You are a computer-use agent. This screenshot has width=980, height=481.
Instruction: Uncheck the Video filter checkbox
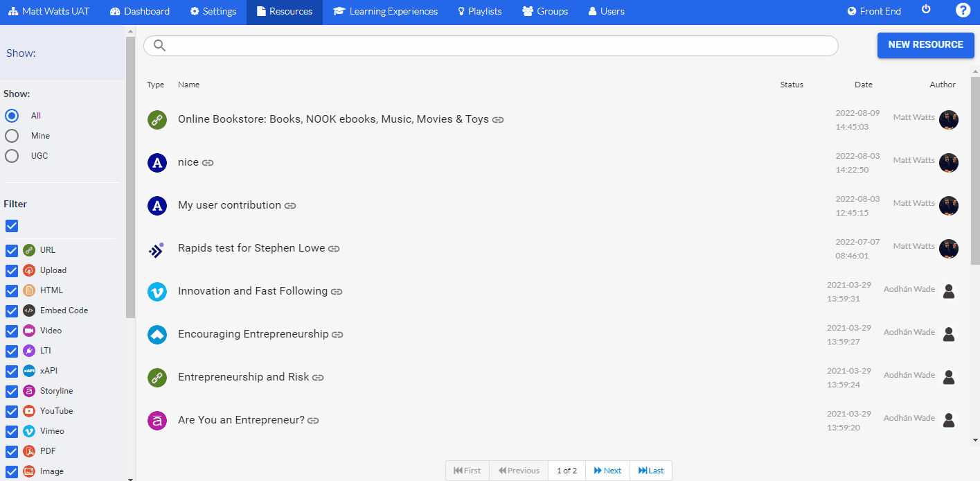point(12,331)
